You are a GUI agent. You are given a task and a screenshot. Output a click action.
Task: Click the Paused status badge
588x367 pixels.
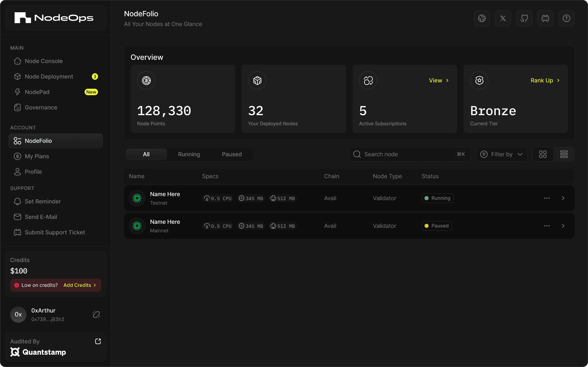(437, 226)
